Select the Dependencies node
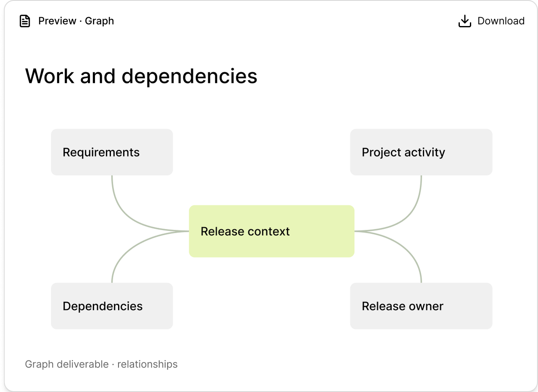 click(112, 306)
